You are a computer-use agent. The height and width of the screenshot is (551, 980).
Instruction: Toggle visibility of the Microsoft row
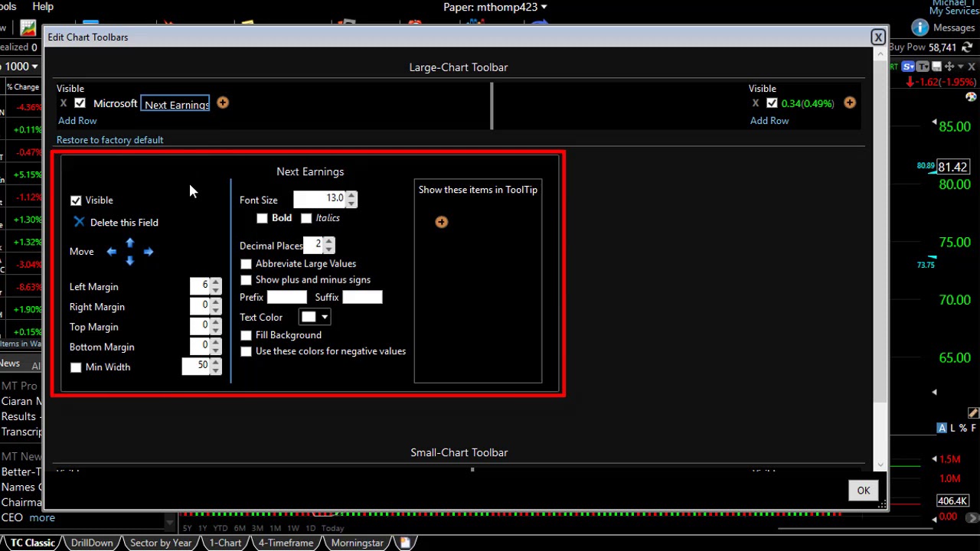point(80,103)
